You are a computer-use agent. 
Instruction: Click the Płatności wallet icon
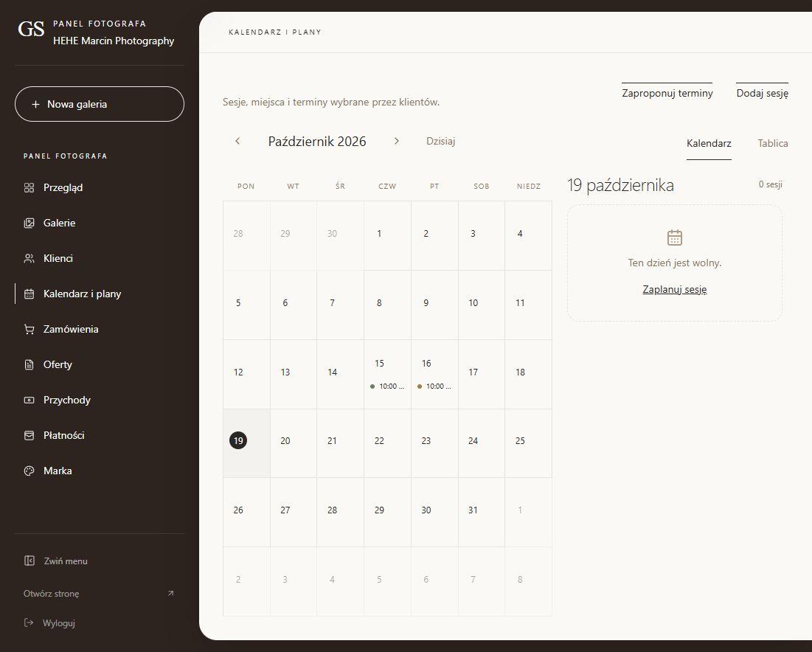point(29,436)
